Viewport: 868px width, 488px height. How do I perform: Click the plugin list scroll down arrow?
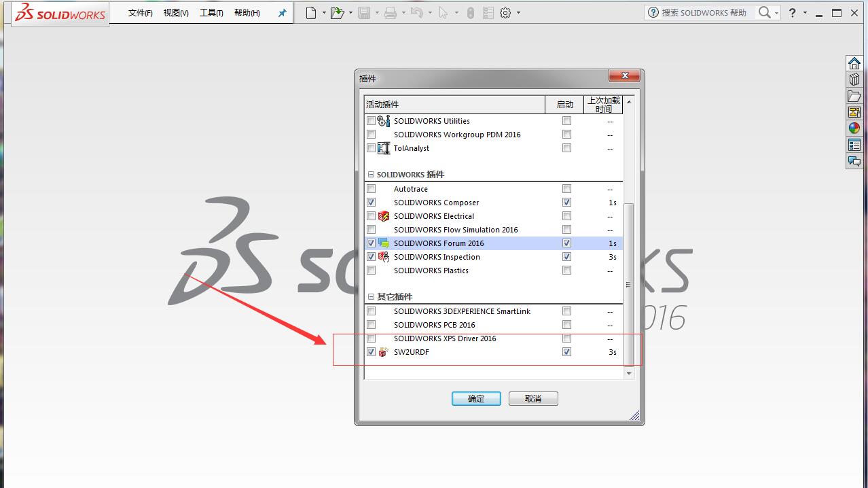[629, 373]
